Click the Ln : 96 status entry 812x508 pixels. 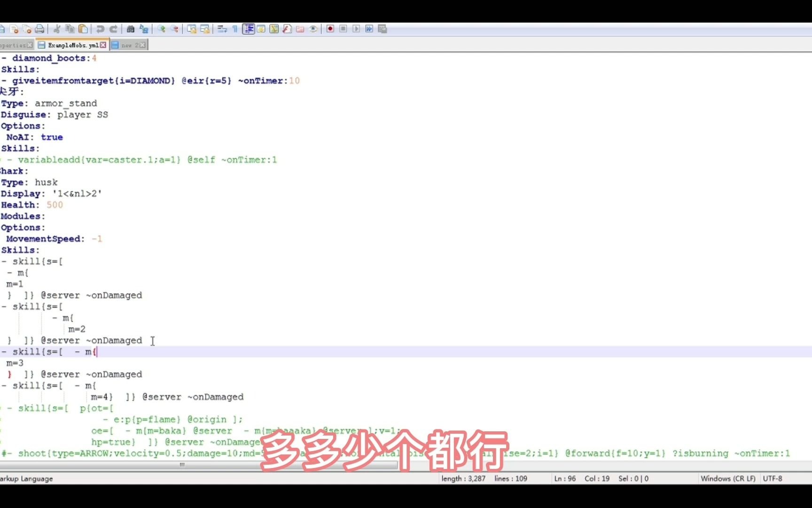click(x=565, y=478)
